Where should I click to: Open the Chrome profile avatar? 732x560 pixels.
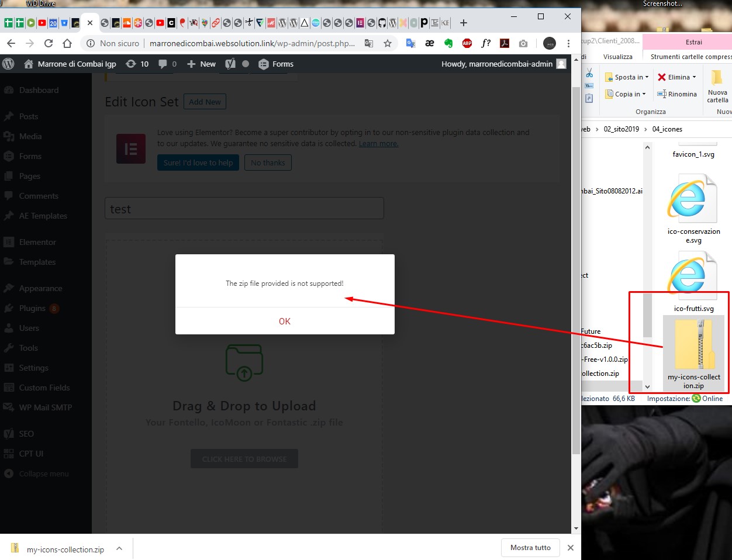550,43
